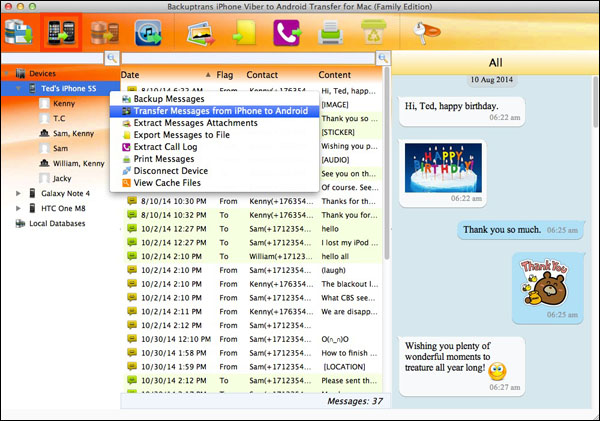Click the chat preview vertical scrollbar

click(595, 101)
